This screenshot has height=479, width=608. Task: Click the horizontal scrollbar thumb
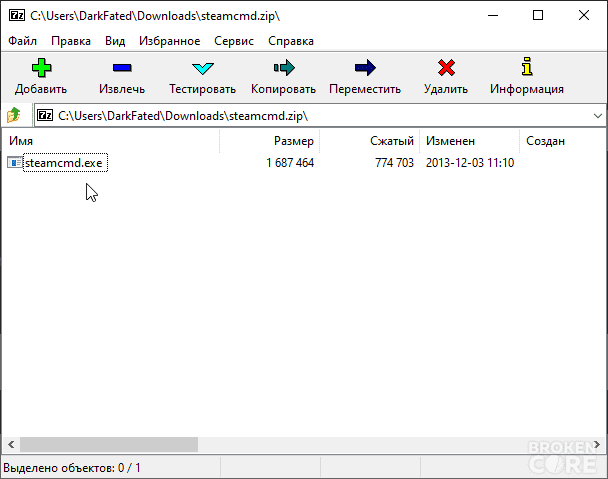click(x=109, y=444)
